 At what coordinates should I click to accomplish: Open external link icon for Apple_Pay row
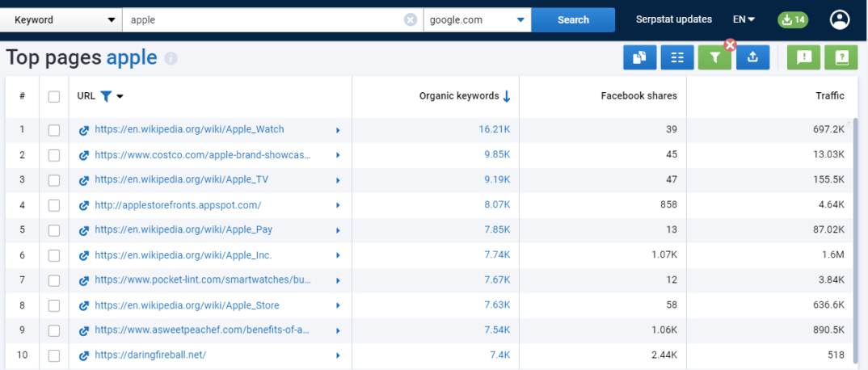pyautogui.click(x=84, y=230)
